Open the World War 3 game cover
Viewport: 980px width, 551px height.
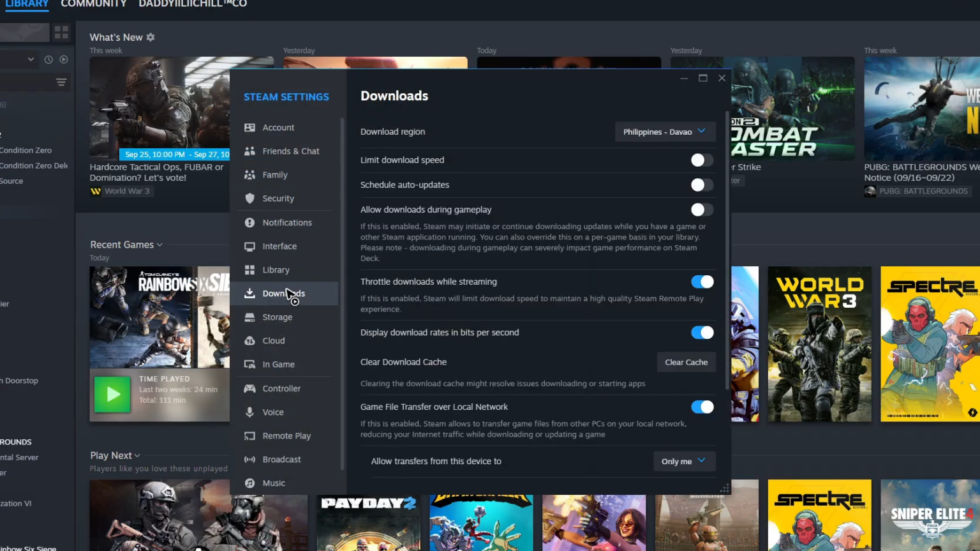819,344
